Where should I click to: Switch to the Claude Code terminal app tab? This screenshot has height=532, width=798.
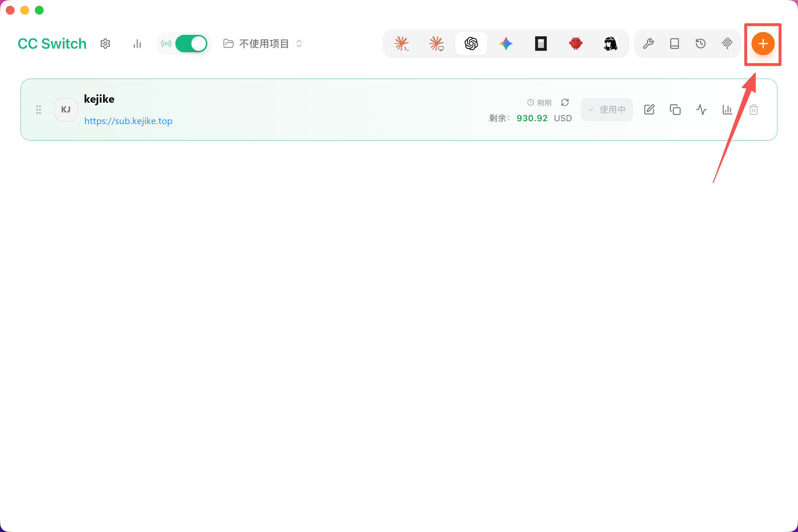402,44
